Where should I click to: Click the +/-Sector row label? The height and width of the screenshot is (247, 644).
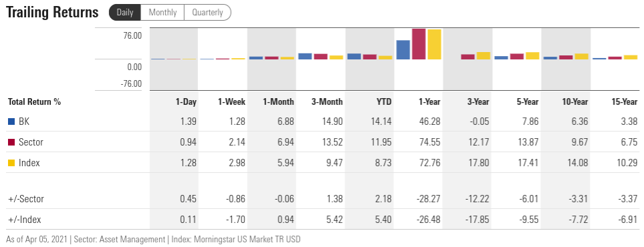[26, 199]
